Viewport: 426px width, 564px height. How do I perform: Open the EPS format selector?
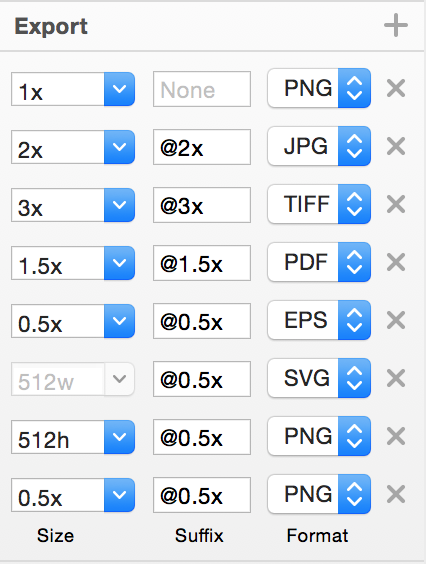point(319,320)
